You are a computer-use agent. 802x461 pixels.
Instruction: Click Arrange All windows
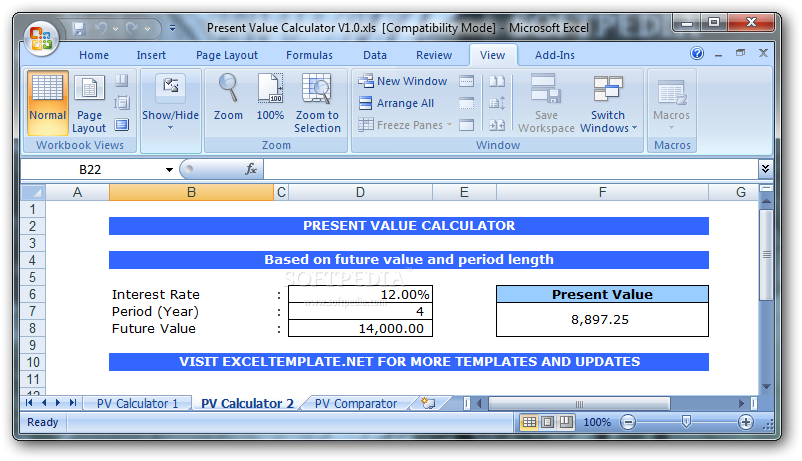[x=396, y=103]
